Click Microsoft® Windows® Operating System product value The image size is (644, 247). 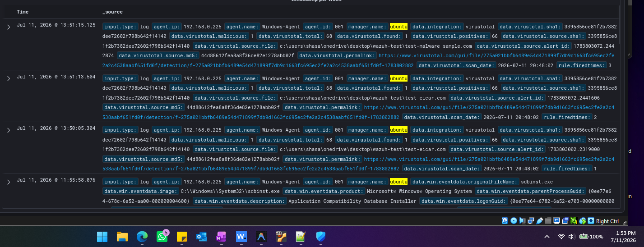[419, 191]
